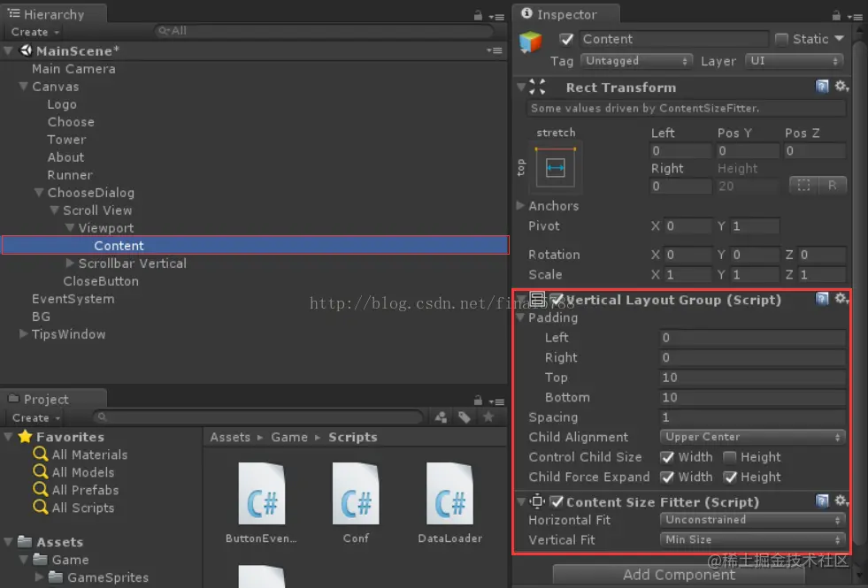Viewport: 868px width, 588px height.
Task: Open Content Size Fitter help icon
Action: [822, 501]
